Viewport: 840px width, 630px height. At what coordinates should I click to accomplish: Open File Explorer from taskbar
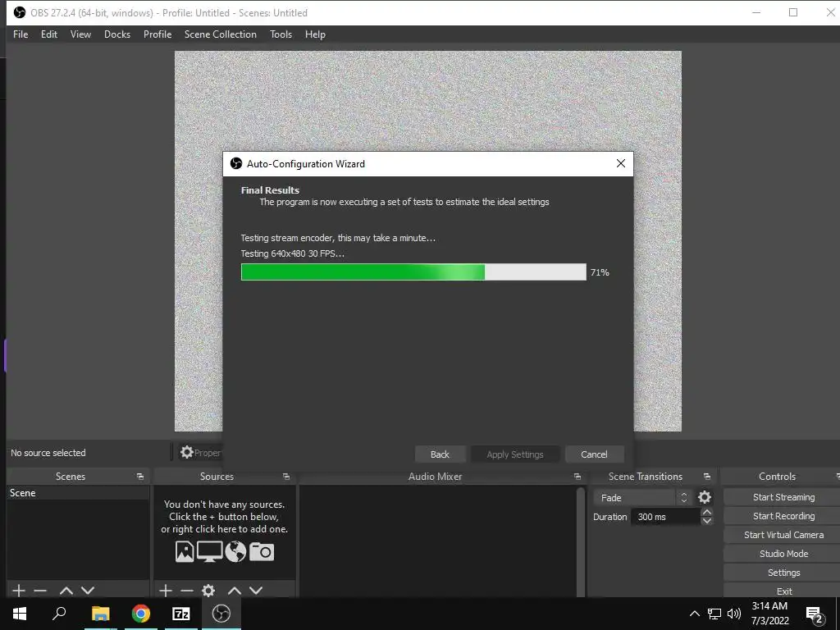click(x=100, y=614)
